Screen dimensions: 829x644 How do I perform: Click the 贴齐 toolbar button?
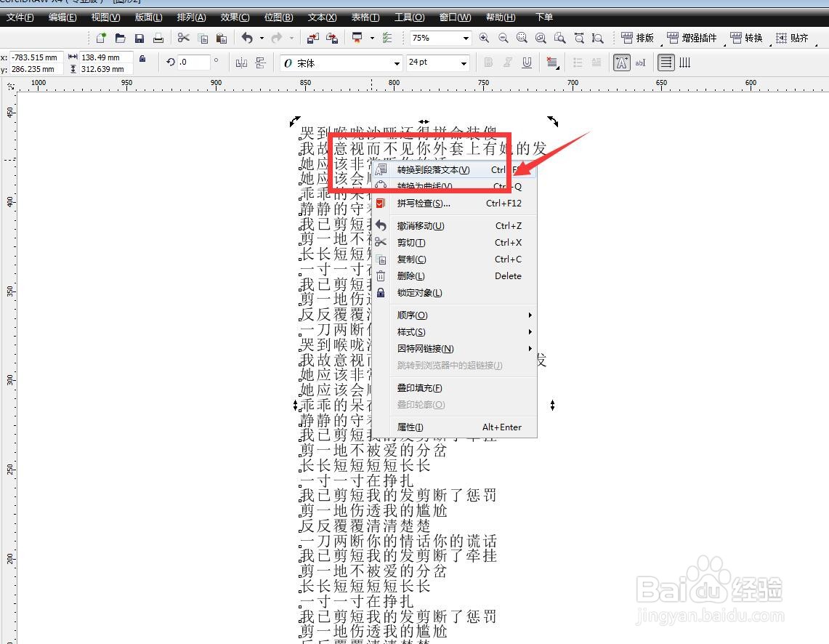[792, 38]
